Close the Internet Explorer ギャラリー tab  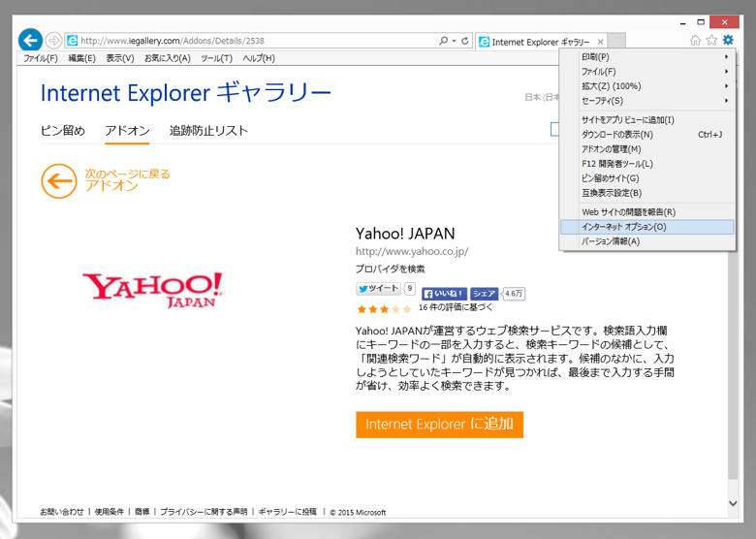600,42
